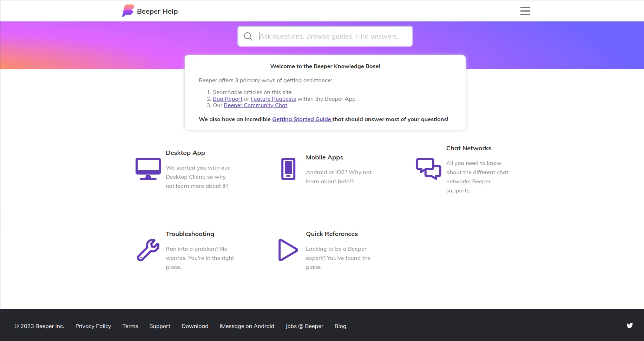Screen dimensions: 644x341
Task: Open the Chat Networks speech bubble icon
Action: 428,169
